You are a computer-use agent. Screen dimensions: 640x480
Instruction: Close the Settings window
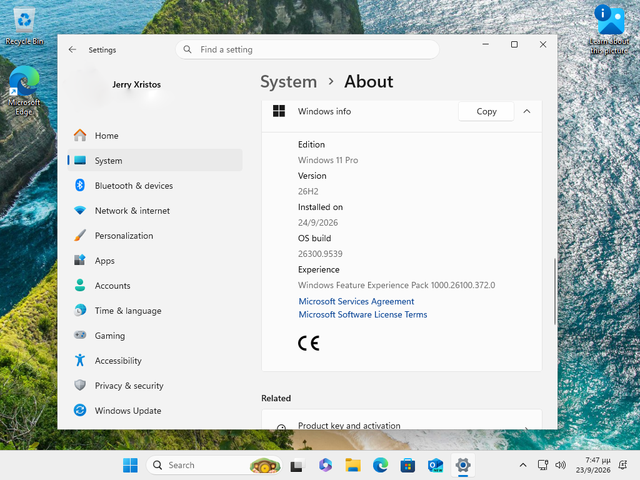543,44
